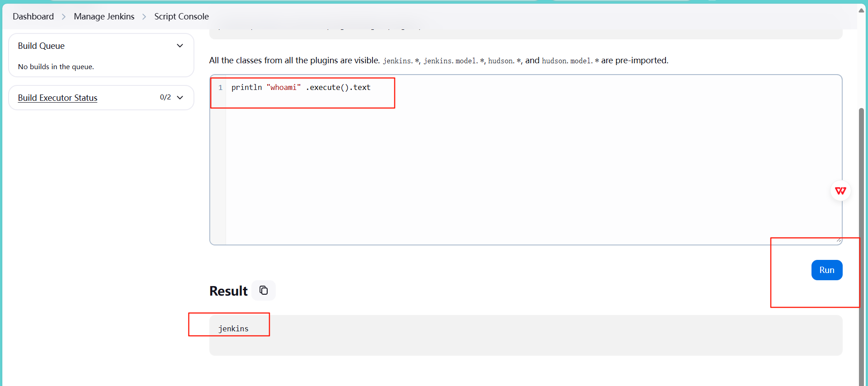The height and width of the screenshot is (386, 868).
Task: Click the breadcrumb separator after Manage Jenkins
Action: click(144, 17)
